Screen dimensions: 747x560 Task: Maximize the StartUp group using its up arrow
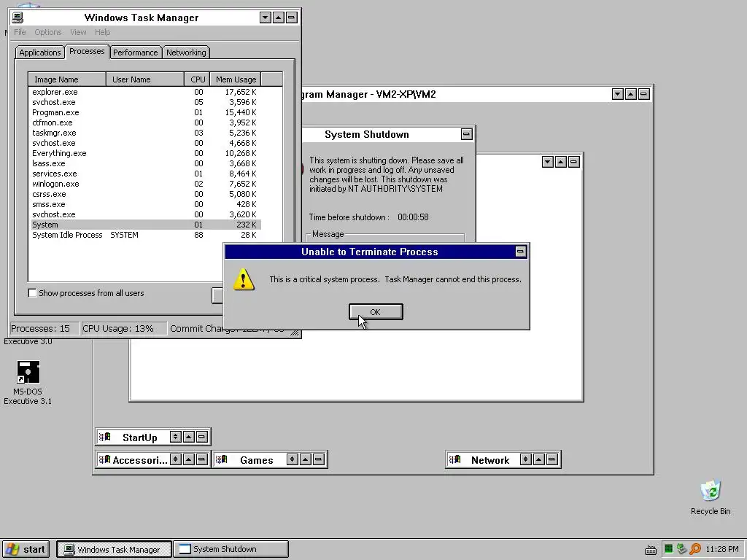[x=189, y=437]
